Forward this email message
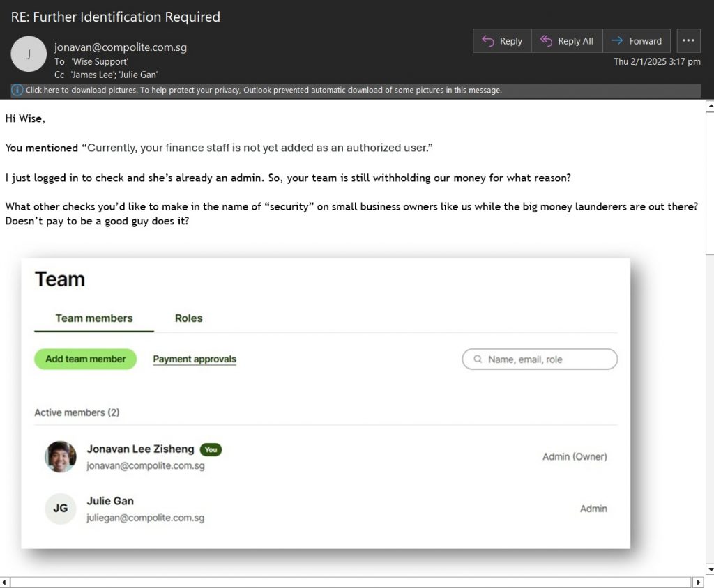Viewport: 714px width, 588px height. coord(637,41)
